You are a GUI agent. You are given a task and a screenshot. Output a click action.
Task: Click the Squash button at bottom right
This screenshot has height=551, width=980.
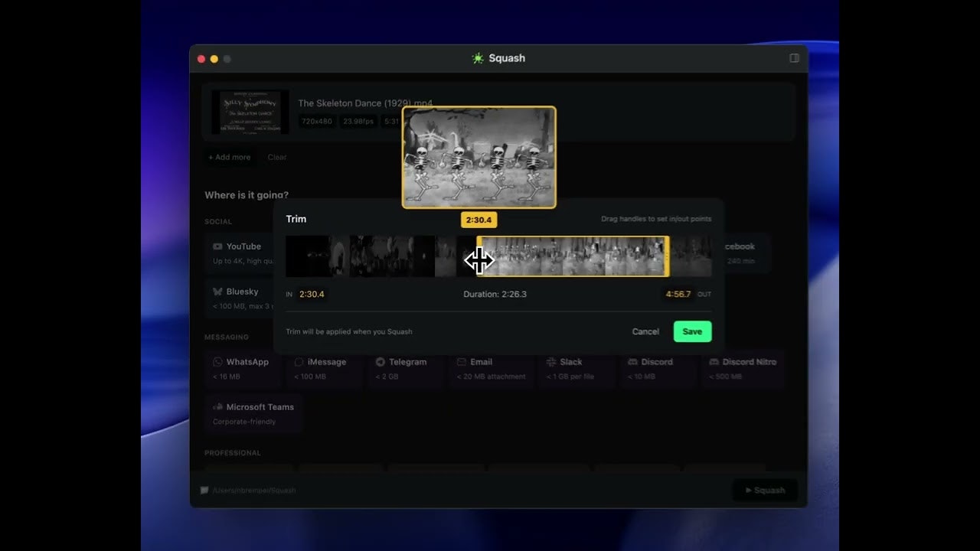coord(765,490)
